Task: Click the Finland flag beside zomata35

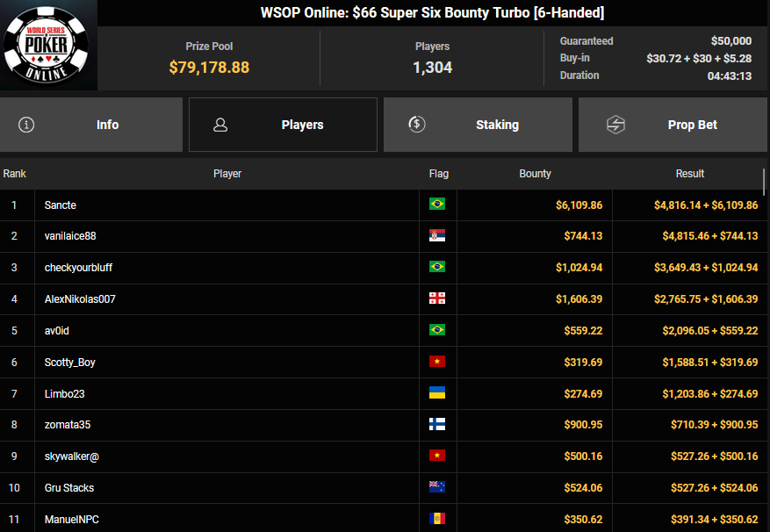Action: click(437, 425)
